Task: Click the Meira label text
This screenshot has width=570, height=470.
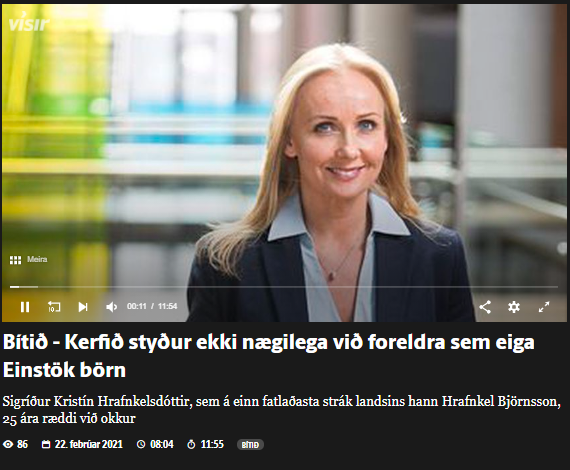Action: [x=37, y=260]
